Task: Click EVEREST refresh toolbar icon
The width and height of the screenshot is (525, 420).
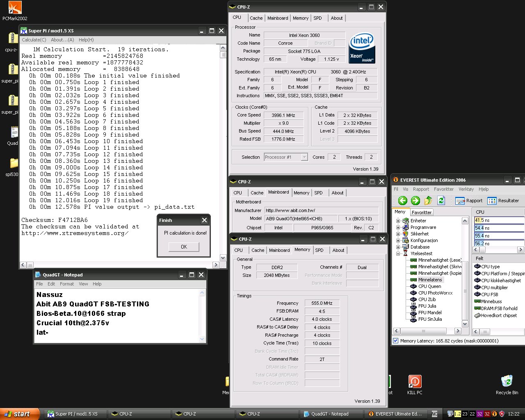Action: (x=441, y=200)
